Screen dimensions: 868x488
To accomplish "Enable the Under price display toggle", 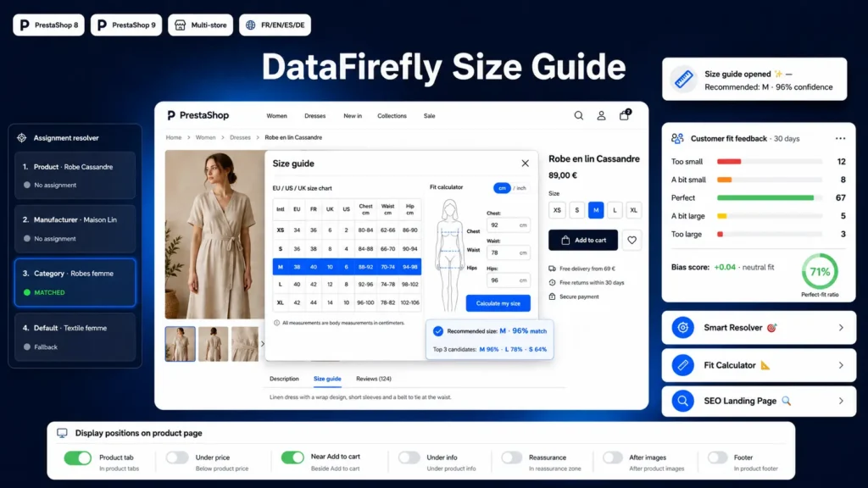I will pos(177,457).
